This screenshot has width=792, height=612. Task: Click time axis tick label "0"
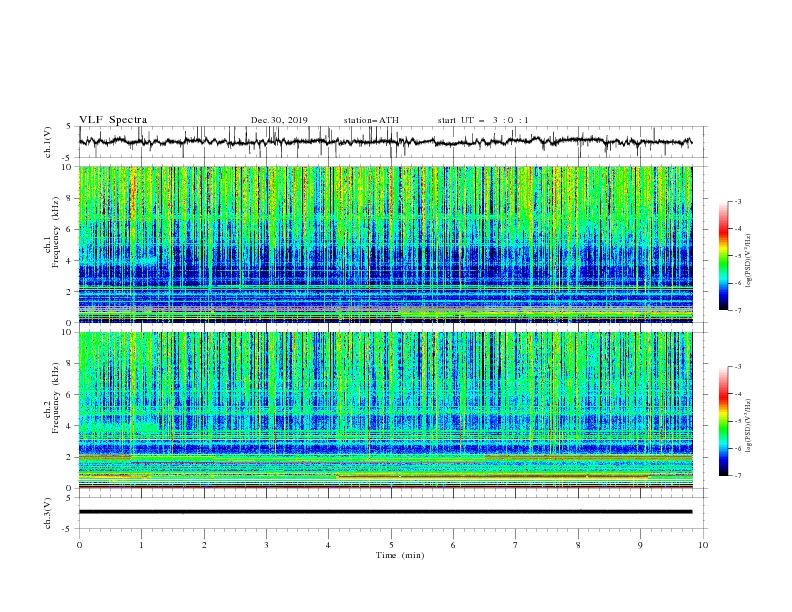click(79, 545)
